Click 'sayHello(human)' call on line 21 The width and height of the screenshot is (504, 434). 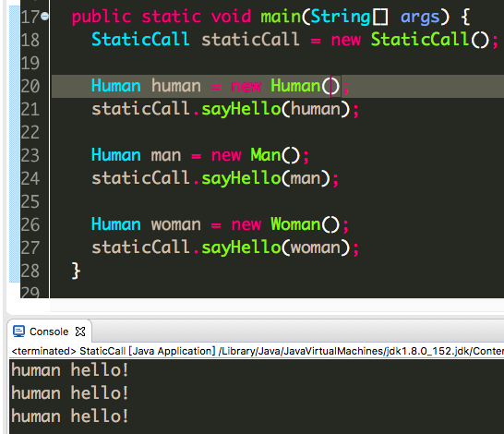tap(275, 109)
